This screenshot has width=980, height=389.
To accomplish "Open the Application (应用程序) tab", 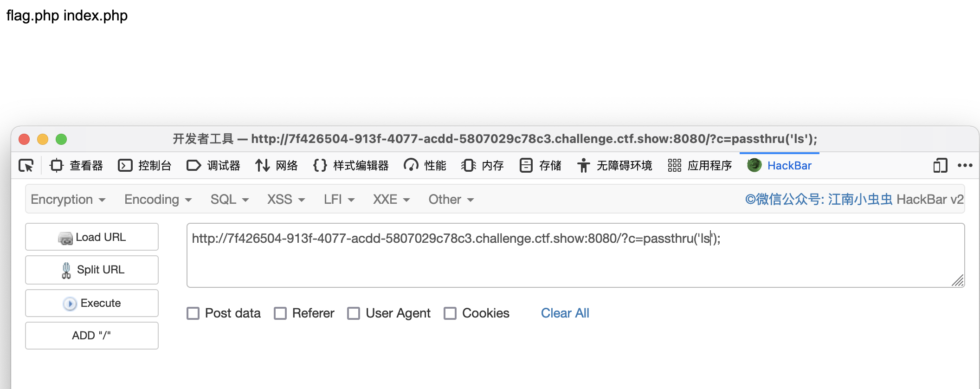I will click(700, 165).
